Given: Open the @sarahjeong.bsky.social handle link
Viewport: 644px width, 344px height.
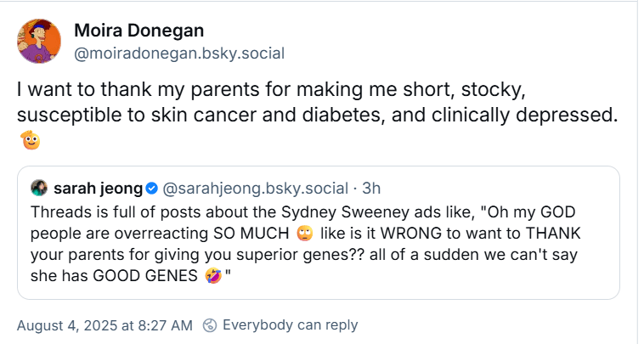Looking at the screenshot, I should click(x=255, y=187).
